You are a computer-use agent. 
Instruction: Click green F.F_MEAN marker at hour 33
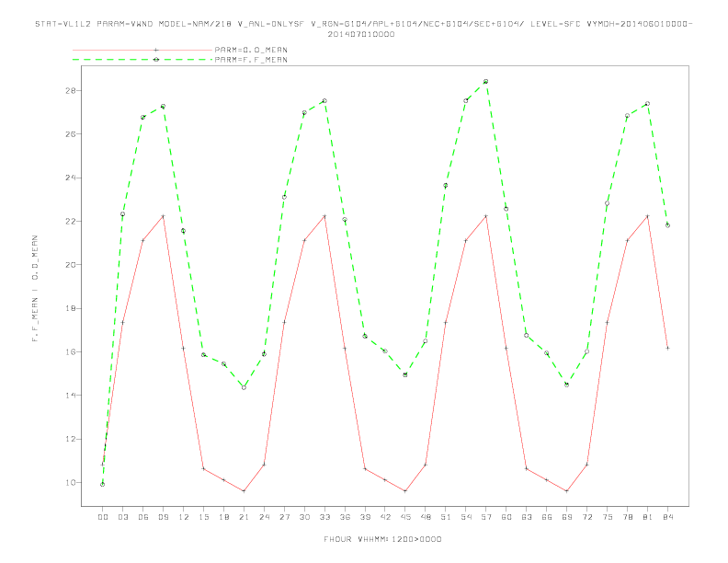324,101
